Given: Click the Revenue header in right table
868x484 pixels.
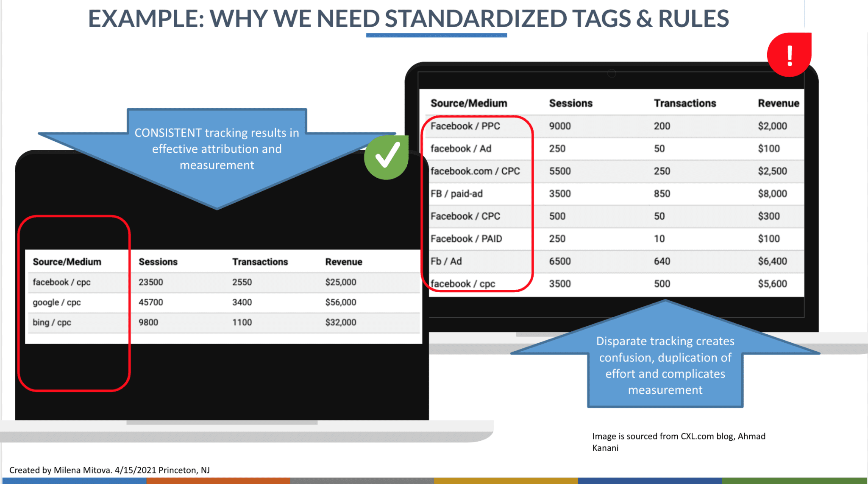Looking at the screenshot, I should click(x=778, y=104).
